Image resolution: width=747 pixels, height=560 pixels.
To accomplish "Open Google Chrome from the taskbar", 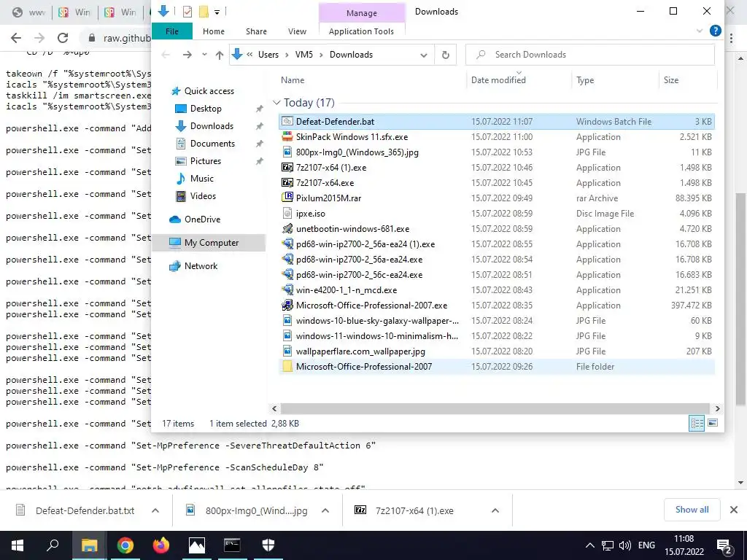I will (125, 545).
